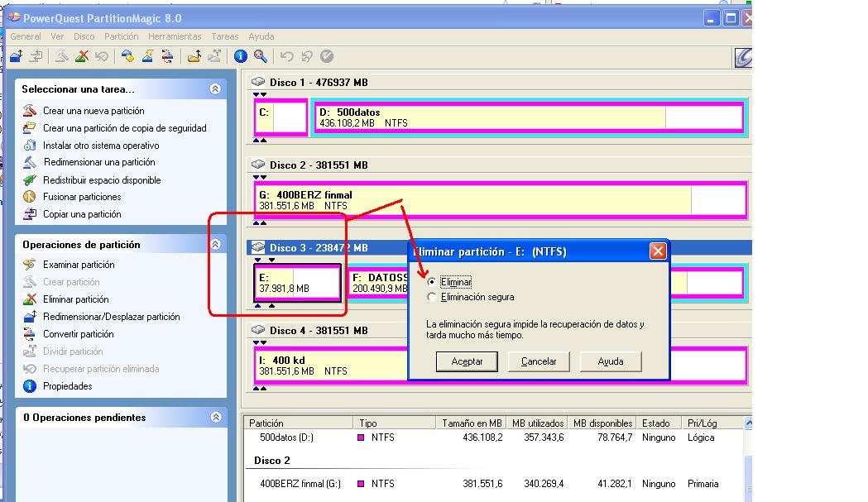Screen dimensions: 868x502
Task: Select the 500datos (D:) list row
Action: [x=494, y=437]
